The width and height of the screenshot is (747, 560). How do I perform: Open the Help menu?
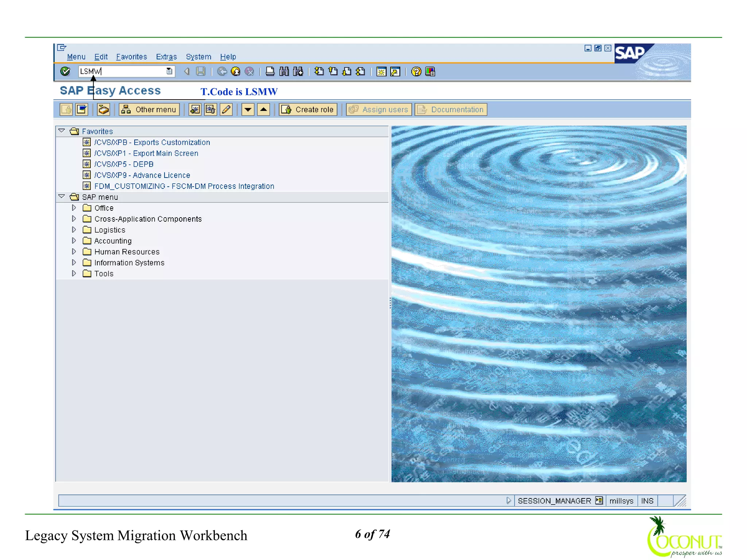coord(228,57)
